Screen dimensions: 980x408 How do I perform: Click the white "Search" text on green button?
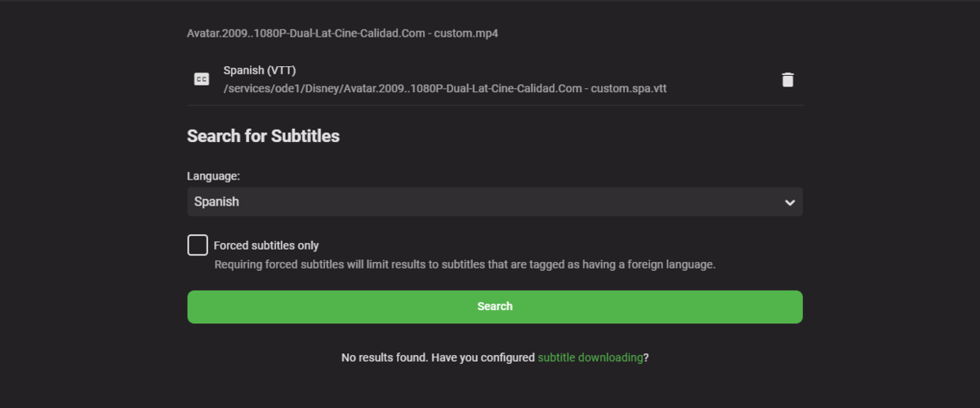495,307
